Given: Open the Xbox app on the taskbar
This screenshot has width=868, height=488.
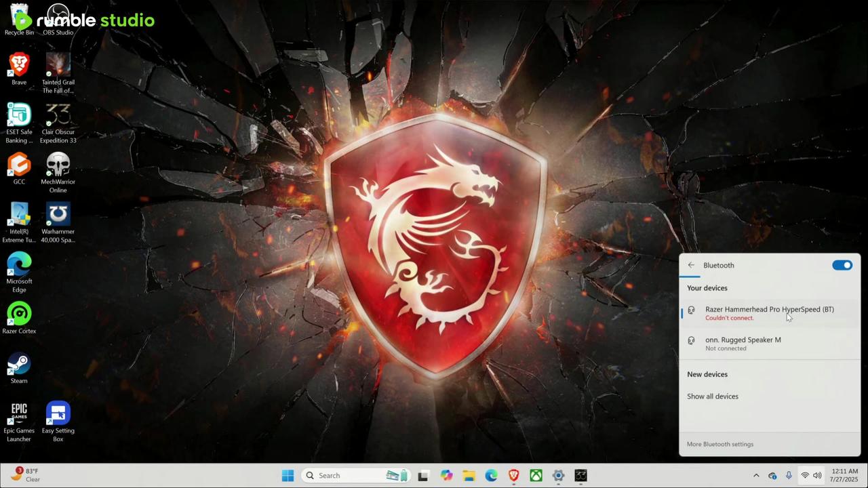Looking at the screenshot, I should [536, 475].
